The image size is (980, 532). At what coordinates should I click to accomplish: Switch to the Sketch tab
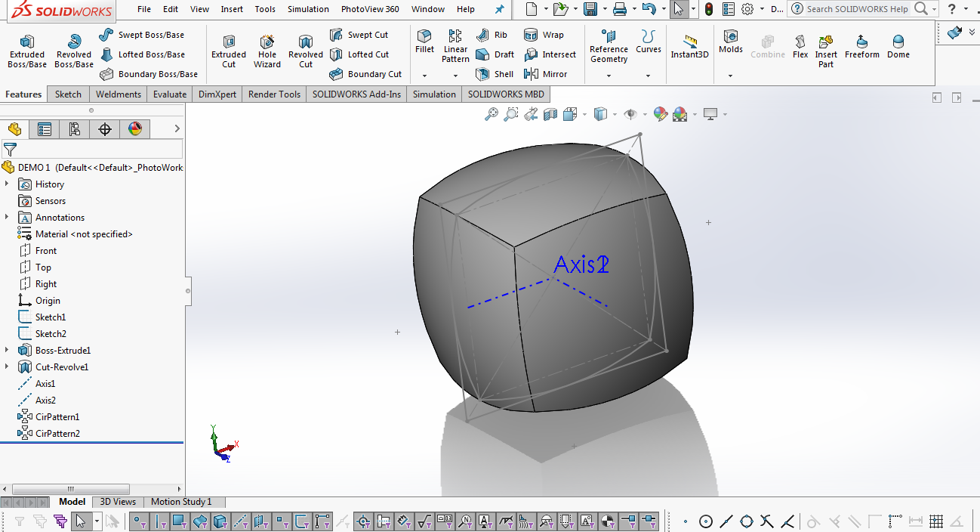pos(68,94)
